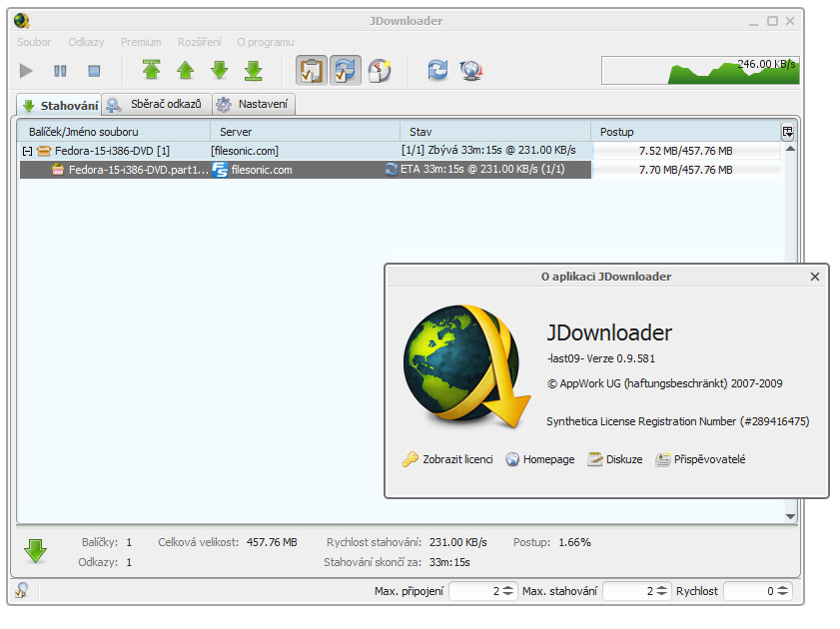Click the key icon beside Zobrazit licenci
Viewport: 840px width, 629px height.
pyautogui.click(x=411, y=459)
